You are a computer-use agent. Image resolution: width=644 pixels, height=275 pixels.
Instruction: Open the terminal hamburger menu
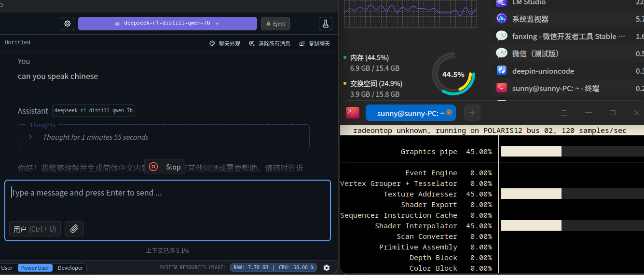pos(564,113)
